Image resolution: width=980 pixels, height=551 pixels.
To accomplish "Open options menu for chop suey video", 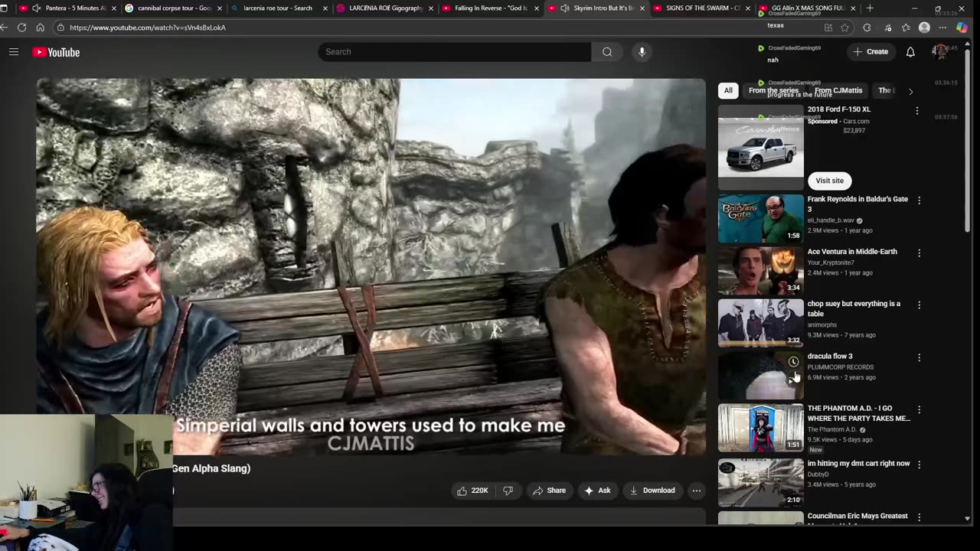I will click(x=919, y=305).
